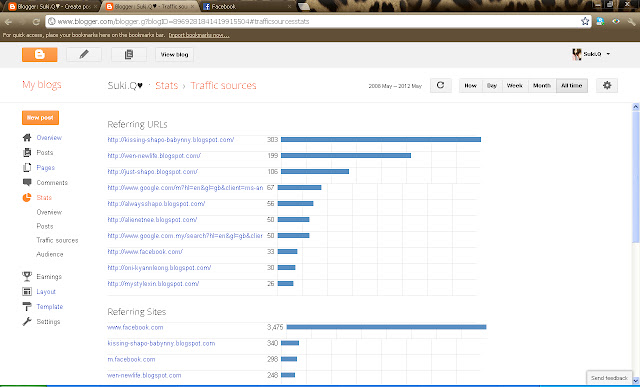Open the Stats sub-item Overview
This screenshot has height=387, width=640.
pyautogui.click(x=49, y=212)
